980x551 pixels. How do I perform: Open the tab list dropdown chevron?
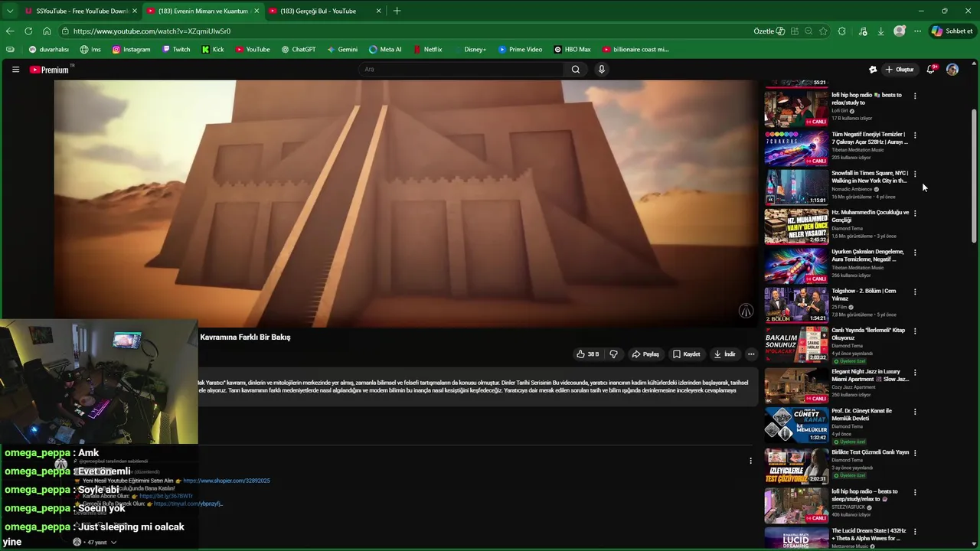click(x=10, y=11)
